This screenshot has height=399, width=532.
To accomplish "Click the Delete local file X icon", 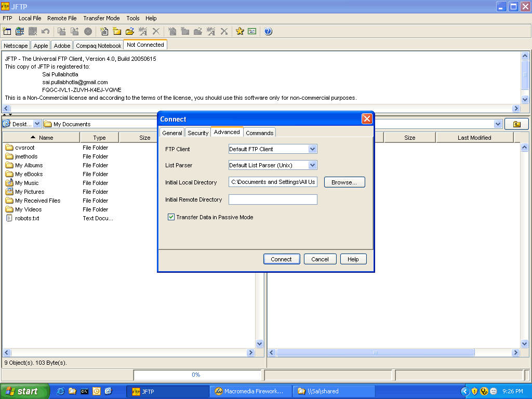I will click(x=156, y=32).
